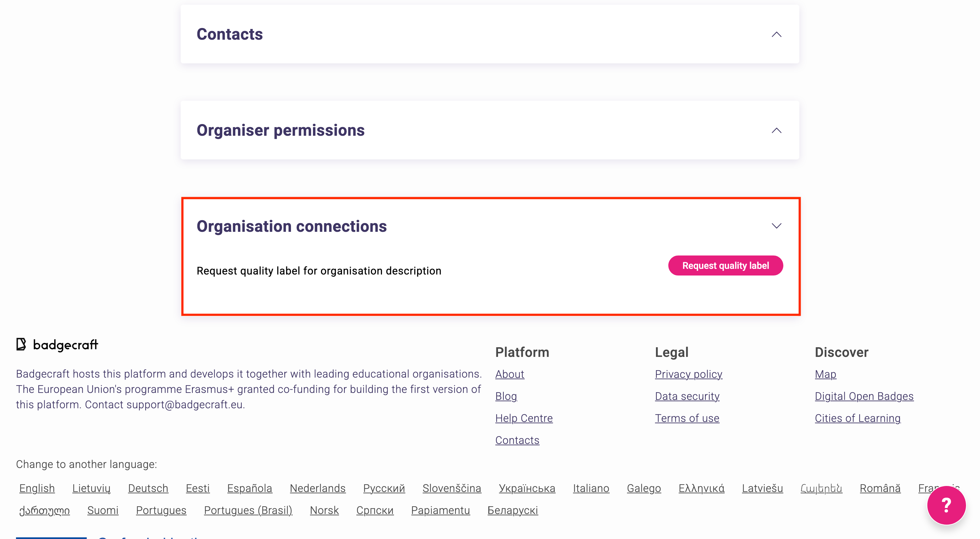
Task: Click the Organisation connections heading
Action: point(291,226)
